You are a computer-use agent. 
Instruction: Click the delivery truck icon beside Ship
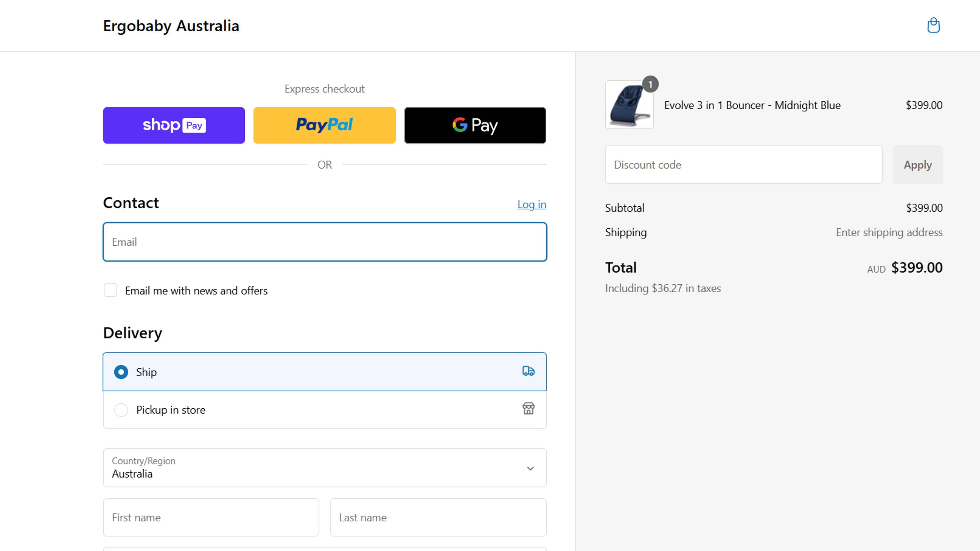point(528,371)
